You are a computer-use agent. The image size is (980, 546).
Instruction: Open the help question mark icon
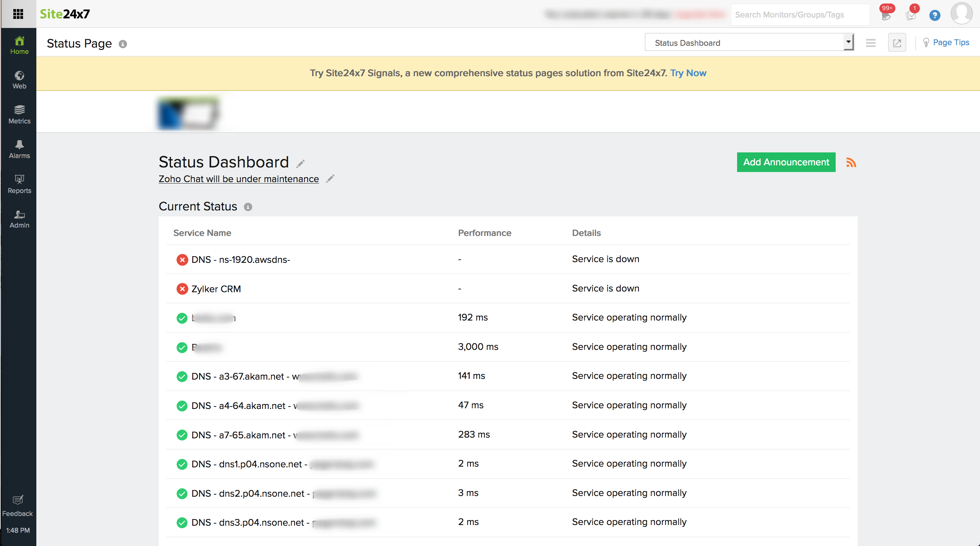(934, 15)
